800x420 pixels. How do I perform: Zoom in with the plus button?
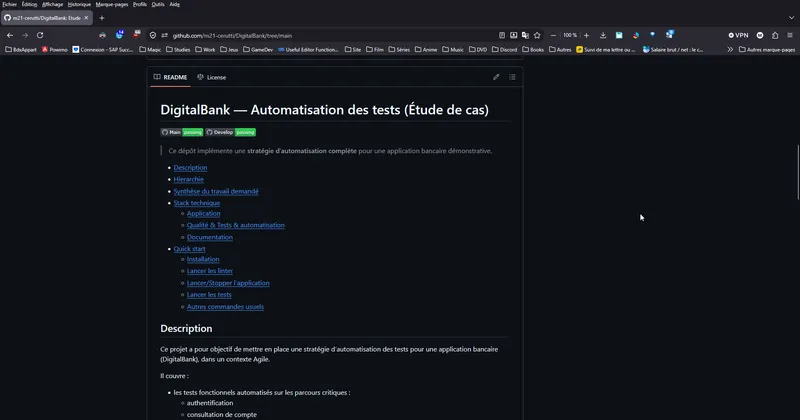(x=586, y=35)
